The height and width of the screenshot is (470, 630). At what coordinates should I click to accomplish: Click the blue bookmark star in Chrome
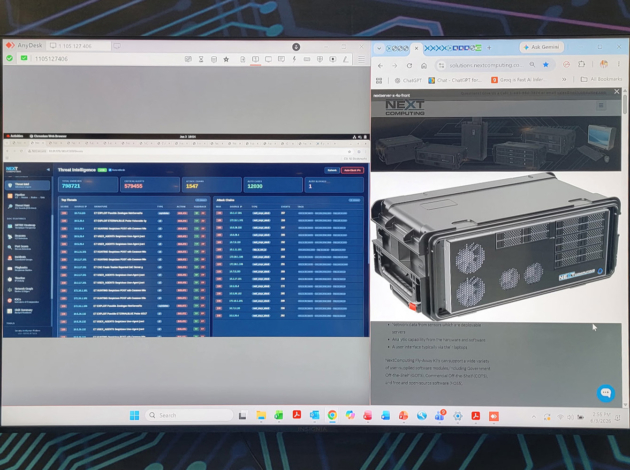545,65
